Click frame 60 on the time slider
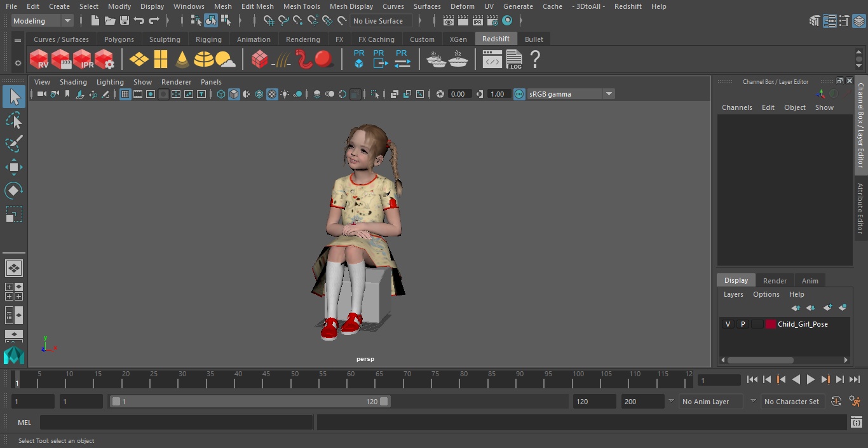 (351, 379)
